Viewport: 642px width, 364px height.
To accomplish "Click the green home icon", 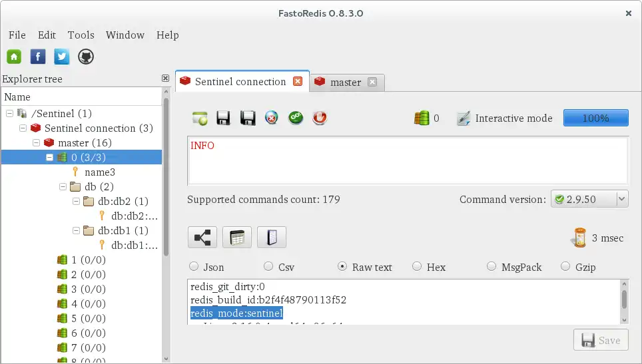I will (x=14, y=57).
